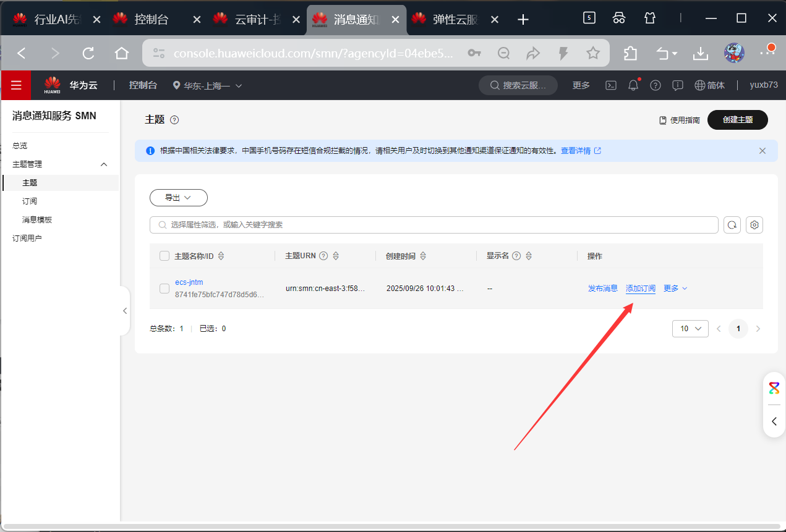Click 添加订阅 for ecs-jntm

tap(641, 289)
